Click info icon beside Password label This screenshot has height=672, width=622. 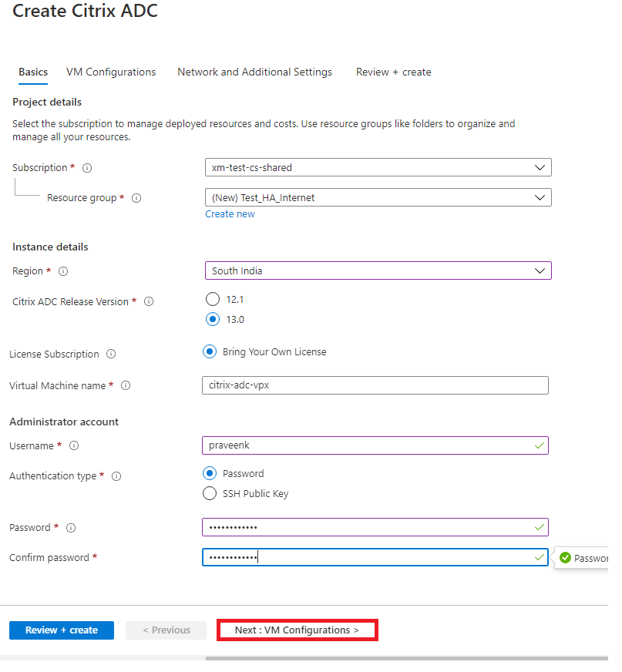coord(71,528)
